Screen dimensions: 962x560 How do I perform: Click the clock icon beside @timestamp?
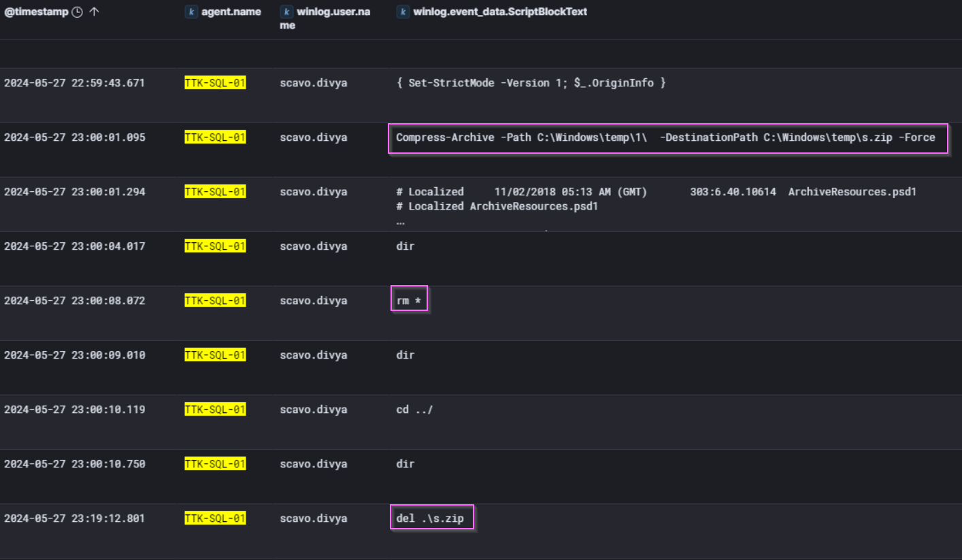click(77, 12)
